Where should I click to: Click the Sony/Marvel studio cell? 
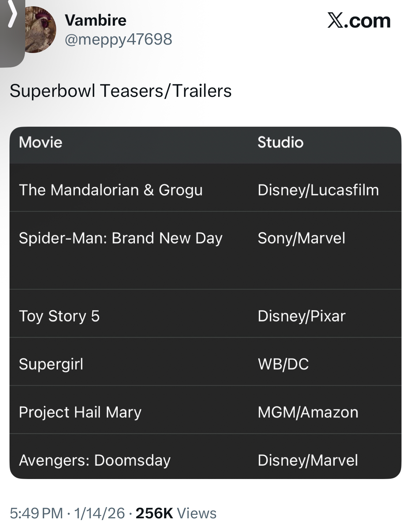click(x=301, y=238)
